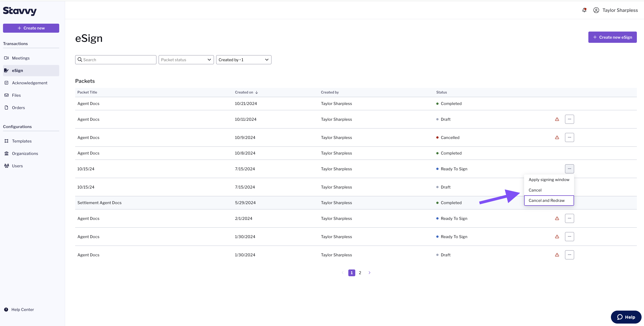Sort by Created on arrow
644x326 pixels.
tap(257, 92)
